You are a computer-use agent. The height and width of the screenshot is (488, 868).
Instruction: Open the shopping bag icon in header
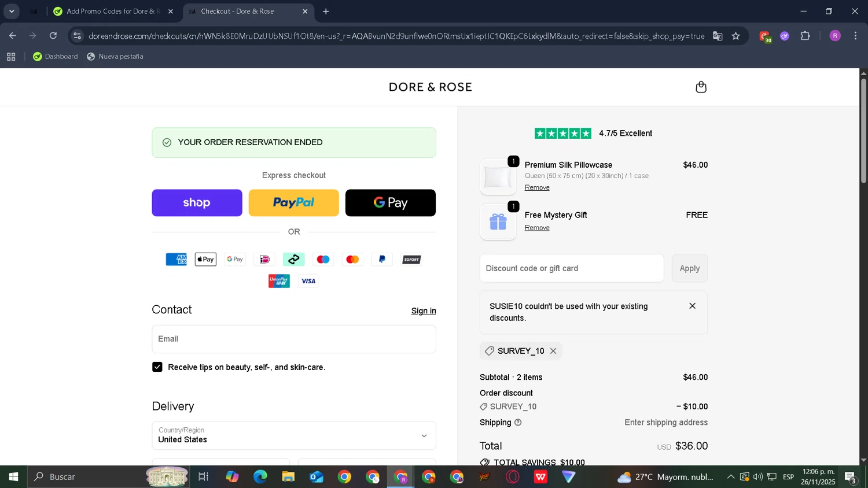(701, 87)
